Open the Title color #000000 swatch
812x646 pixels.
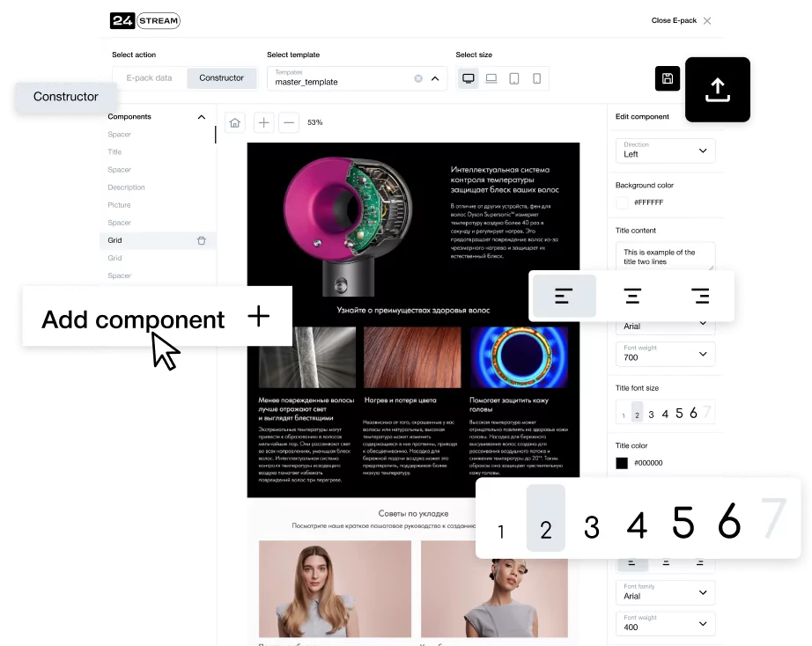tap(622, 463)
